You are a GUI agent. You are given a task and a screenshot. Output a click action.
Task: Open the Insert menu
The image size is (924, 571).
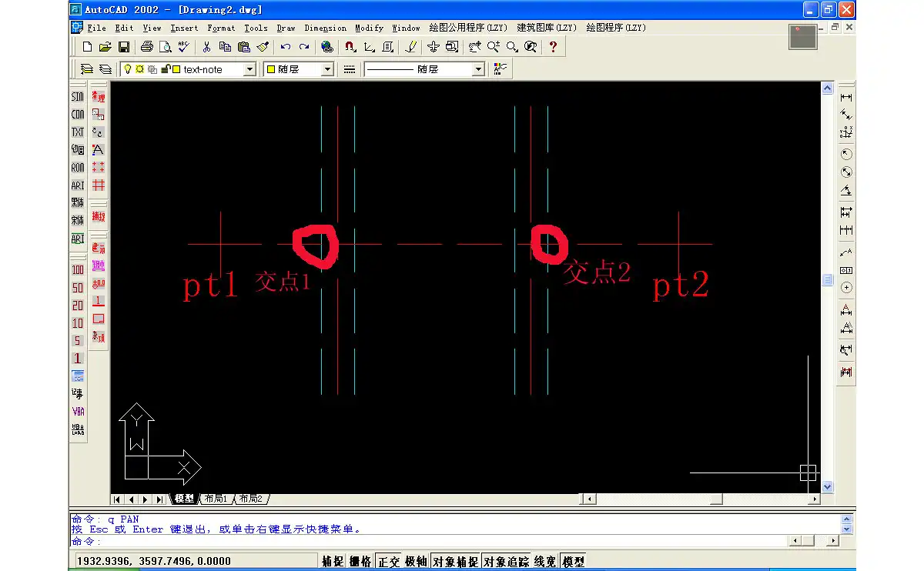pyautogui.click(x=184, y=28)
